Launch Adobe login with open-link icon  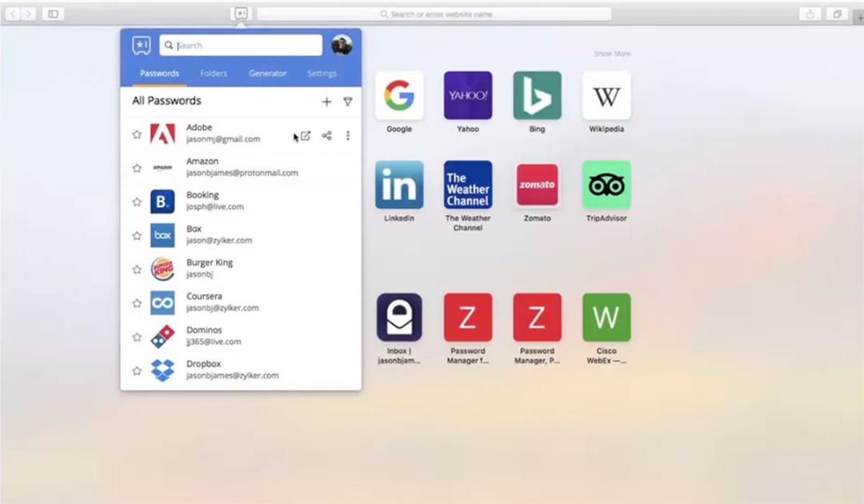[x=306, y=135]
